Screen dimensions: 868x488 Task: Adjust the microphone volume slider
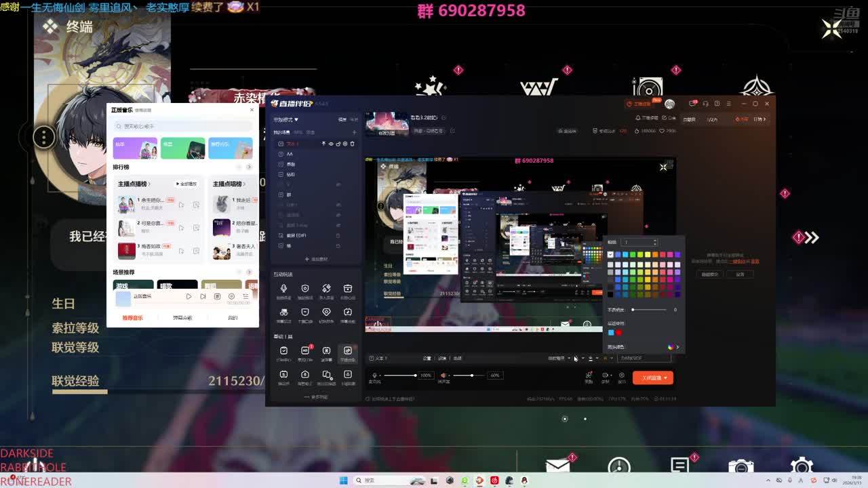399,375
